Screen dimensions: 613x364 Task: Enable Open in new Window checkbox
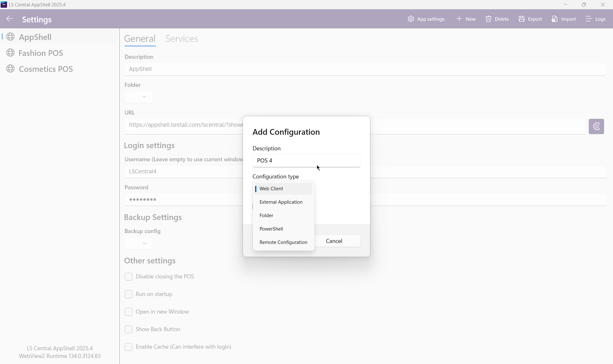tap(128, 312)
